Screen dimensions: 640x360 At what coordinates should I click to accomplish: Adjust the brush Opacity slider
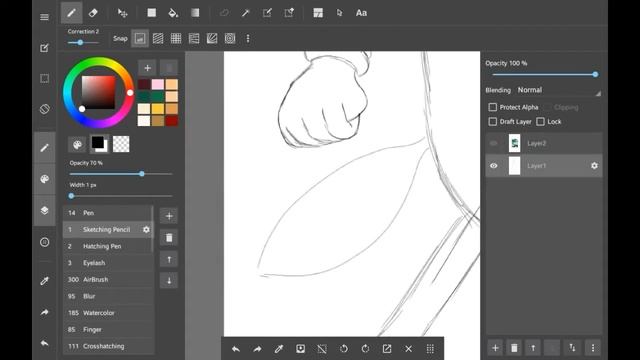pos(121,174)
